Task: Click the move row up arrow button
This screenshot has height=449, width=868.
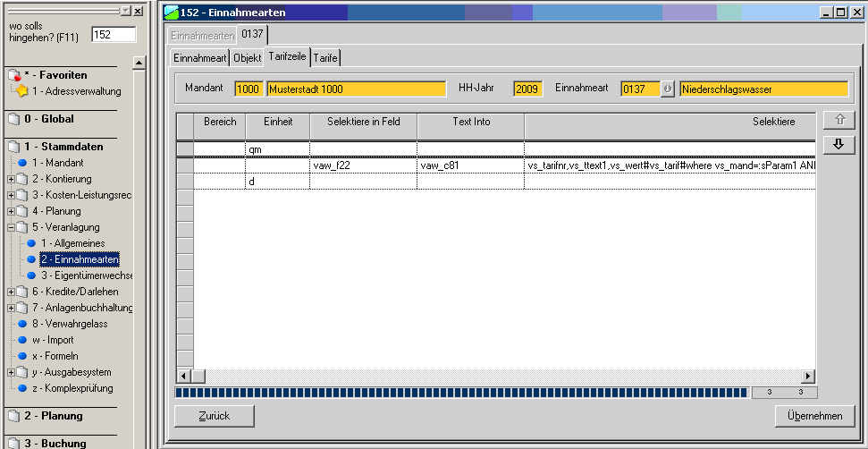Action: pyautogui.click(x=838, y=121)
